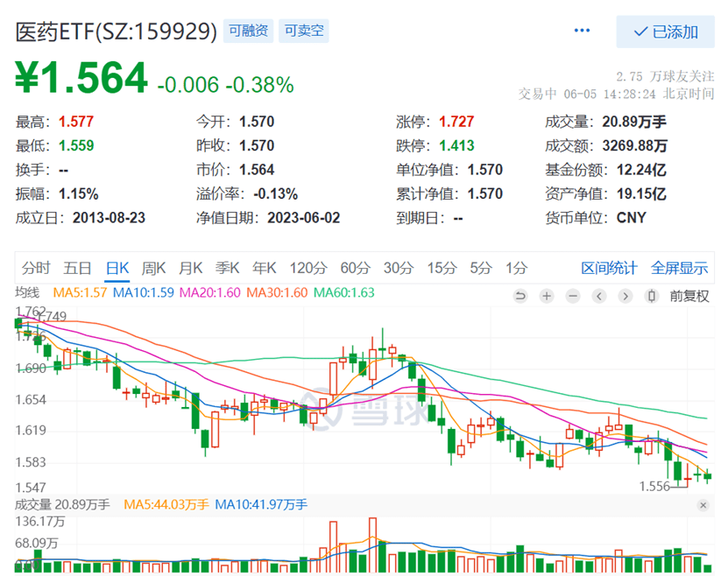Select the 周K chart tab
Image resolution: width=728 pixels, height=576 pixels.
pos(153,268)
